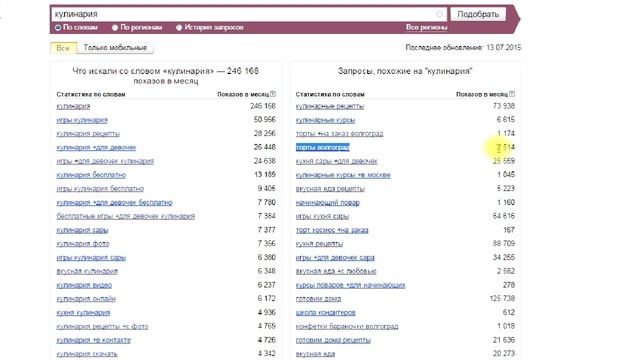Switch to the 'Только мобильные' tab

click(x=115, y=48)
